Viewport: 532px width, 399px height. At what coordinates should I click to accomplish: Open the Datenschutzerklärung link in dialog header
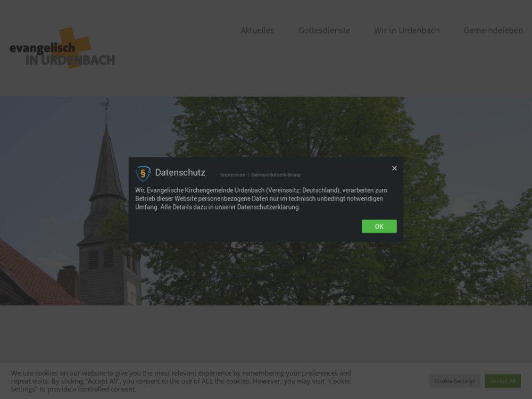(x=276, y=175)
